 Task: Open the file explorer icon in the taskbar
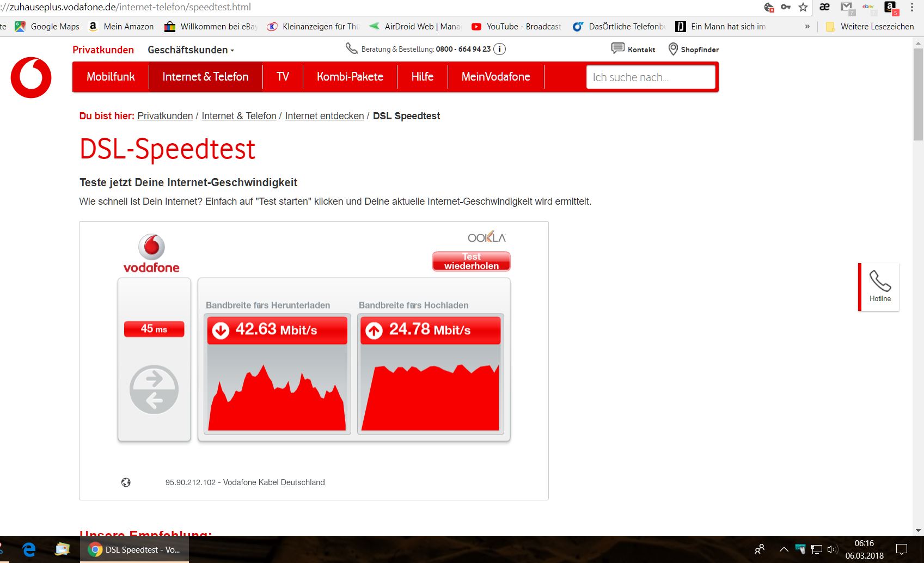[x=63, y=549]
